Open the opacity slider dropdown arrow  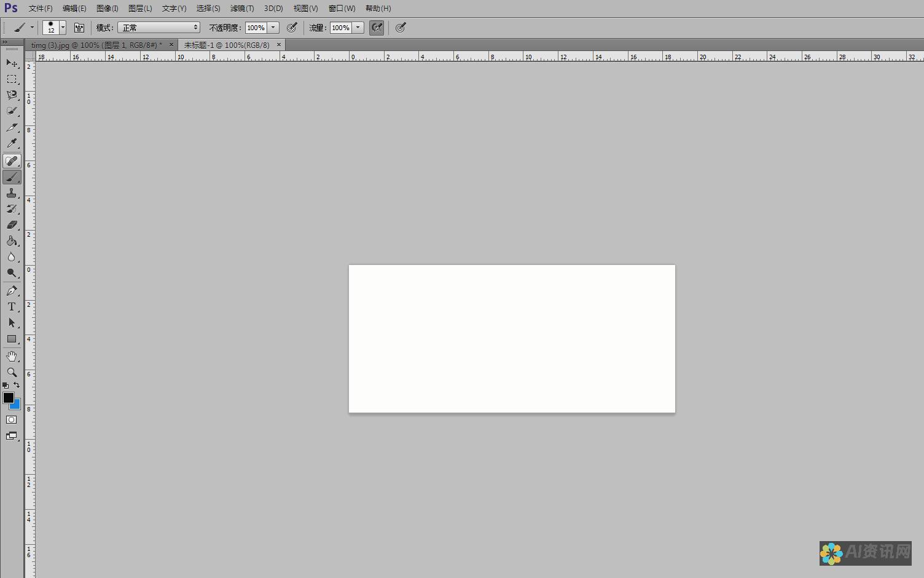pyautogui.click(x=273, y=28)
